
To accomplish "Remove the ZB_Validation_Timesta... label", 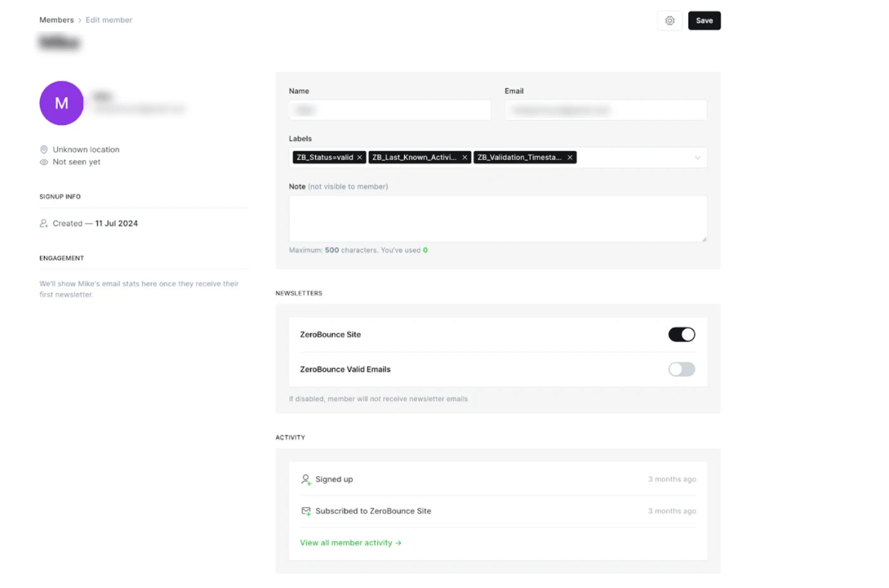I will [x=570, y=157].
